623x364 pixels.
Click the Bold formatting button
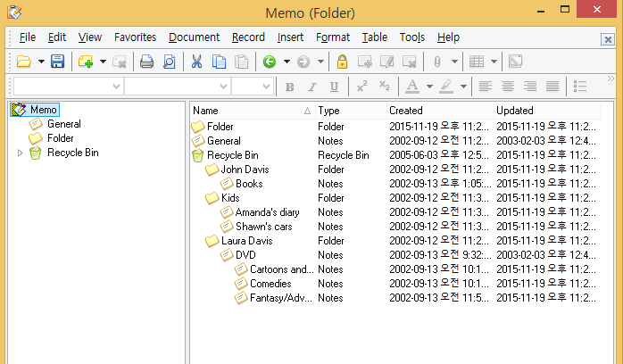[290, 87]
